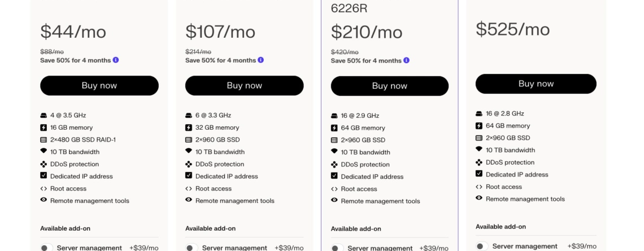
Task: Click CPU icon next to 6 @ 3.3 GHz
Action: click(189, 116)
